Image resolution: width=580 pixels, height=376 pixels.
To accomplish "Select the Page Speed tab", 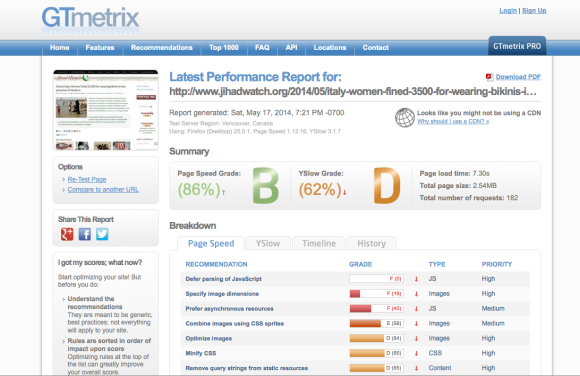I will click(x=211, y=244).
